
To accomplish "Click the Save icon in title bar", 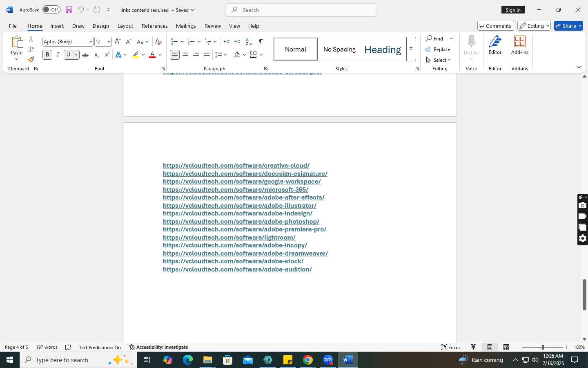I will [69, 10].
